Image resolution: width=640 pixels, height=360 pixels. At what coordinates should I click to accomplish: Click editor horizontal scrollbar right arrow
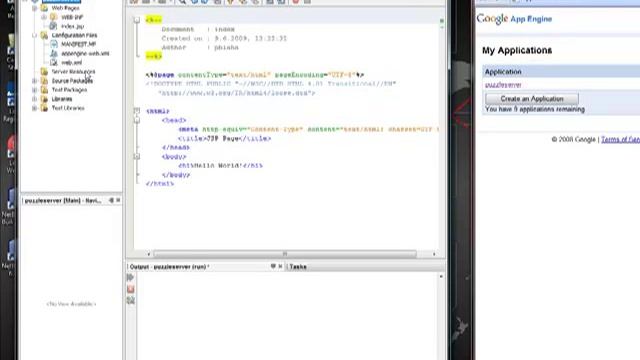(434, 254)
